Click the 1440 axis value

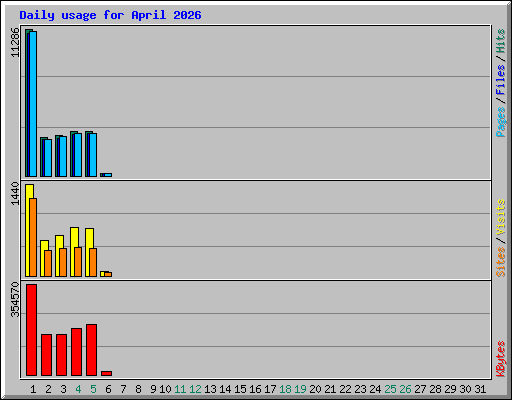click(x=15, y=193)
